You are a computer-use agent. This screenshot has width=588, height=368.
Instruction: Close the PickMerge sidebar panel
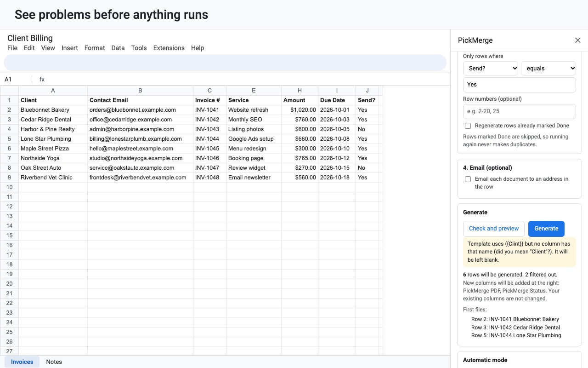click(578, 40)
